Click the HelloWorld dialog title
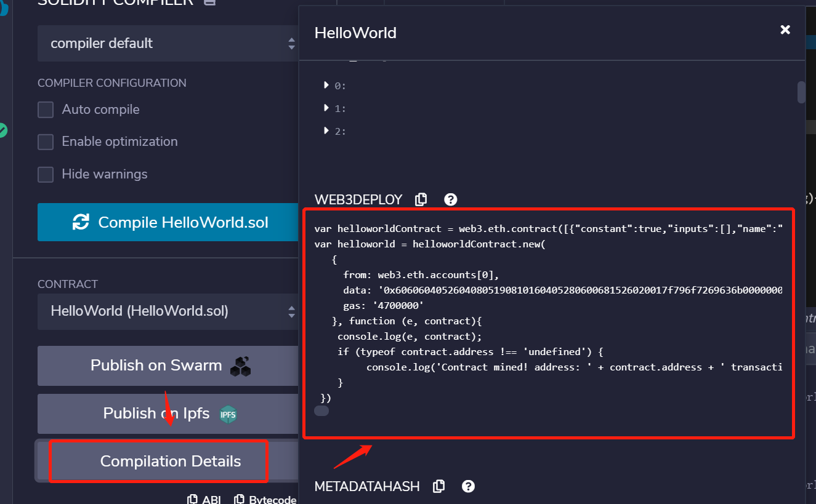 point(355,33)
